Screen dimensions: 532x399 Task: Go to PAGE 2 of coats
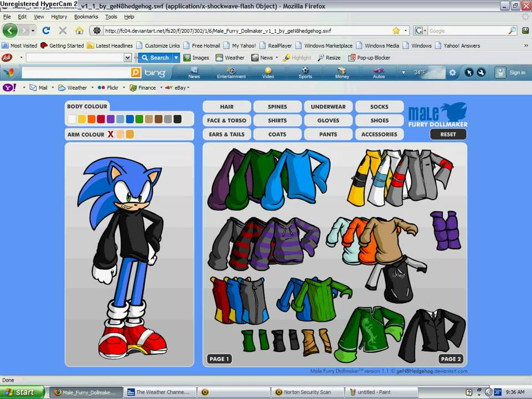pos(451,359)
